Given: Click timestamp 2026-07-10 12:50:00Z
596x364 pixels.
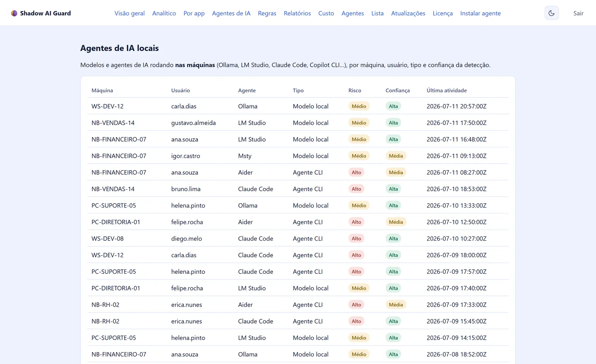Looking at the screenshot, I should (x=456, y=222).
